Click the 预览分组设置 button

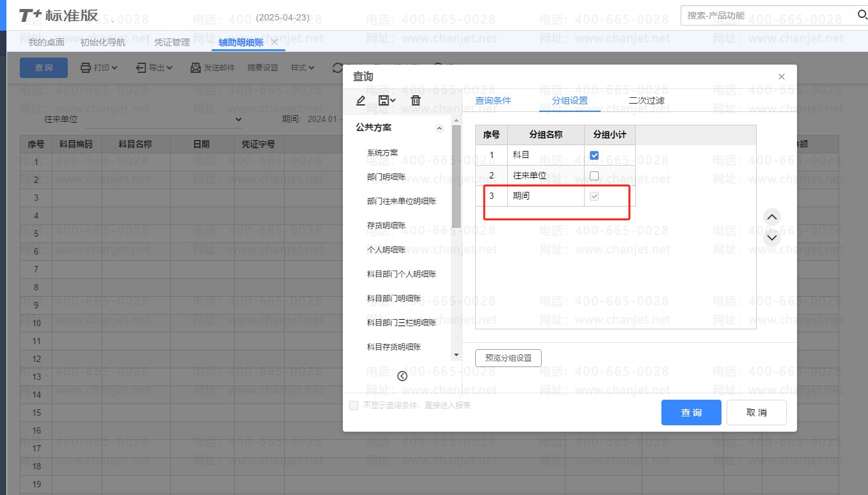(509, 358)
